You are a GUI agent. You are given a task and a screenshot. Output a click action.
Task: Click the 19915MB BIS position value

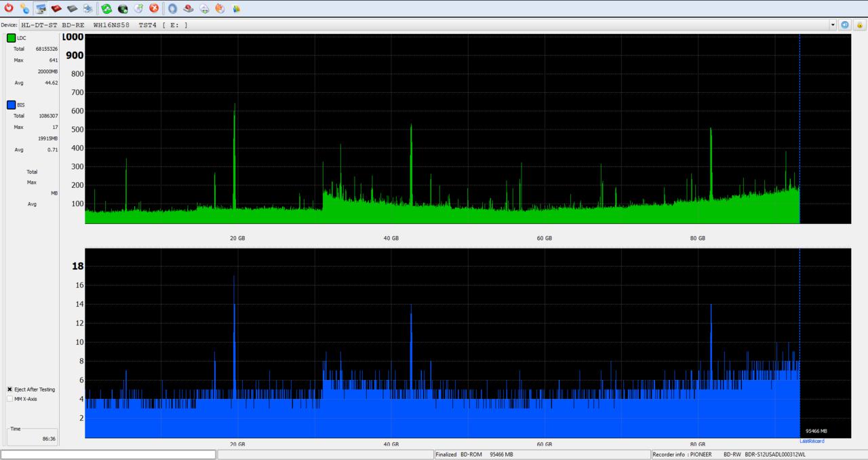[x=47, y=138]
